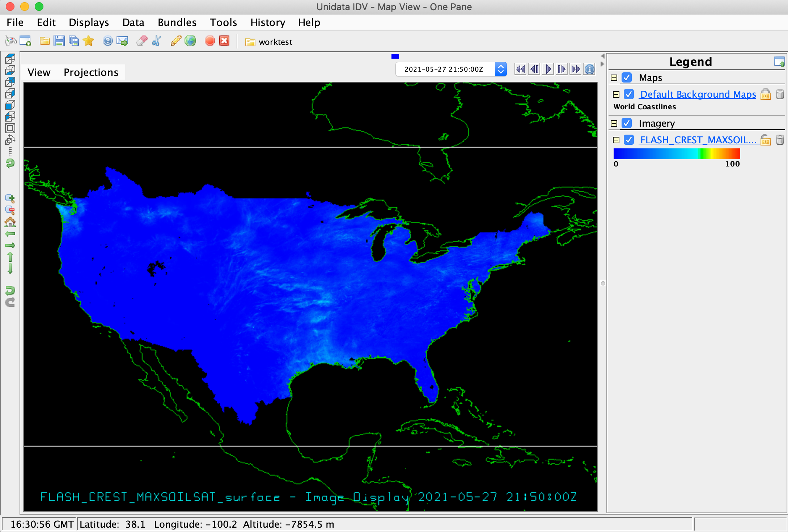Disable the FLASH_CREST_MAXSOIL layer checkbox

tap(629, 140)
